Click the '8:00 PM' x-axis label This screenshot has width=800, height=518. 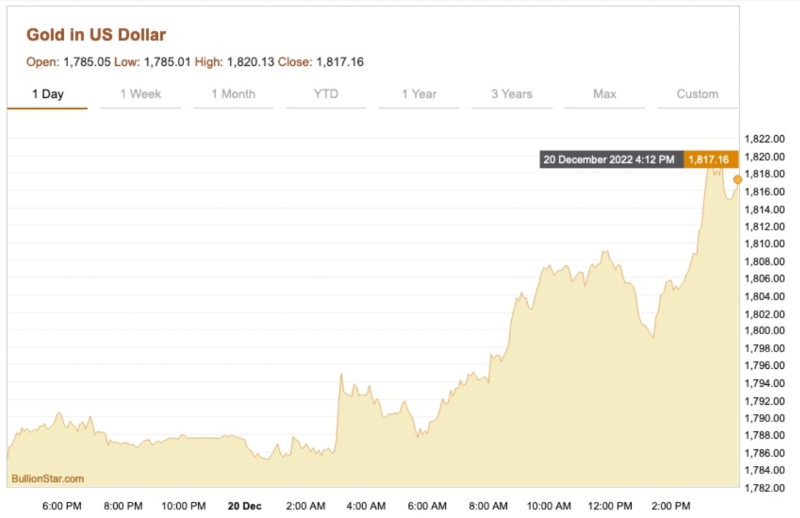(123, 506)
